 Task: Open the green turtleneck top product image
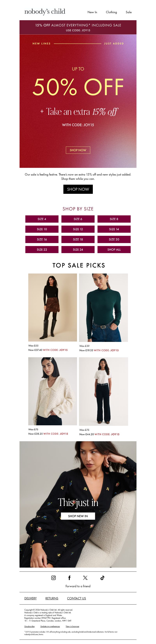point(104,308)
